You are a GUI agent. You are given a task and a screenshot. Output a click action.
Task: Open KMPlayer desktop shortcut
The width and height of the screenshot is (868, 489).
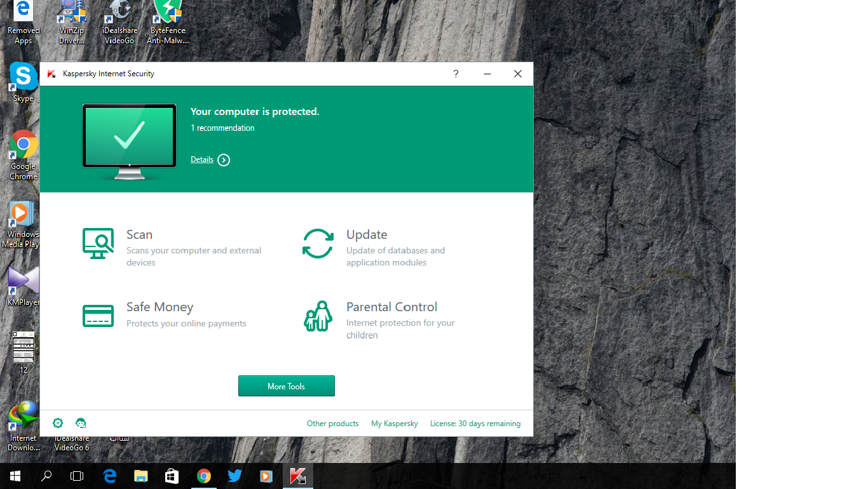pyautogui.click(x=23, y=287)
